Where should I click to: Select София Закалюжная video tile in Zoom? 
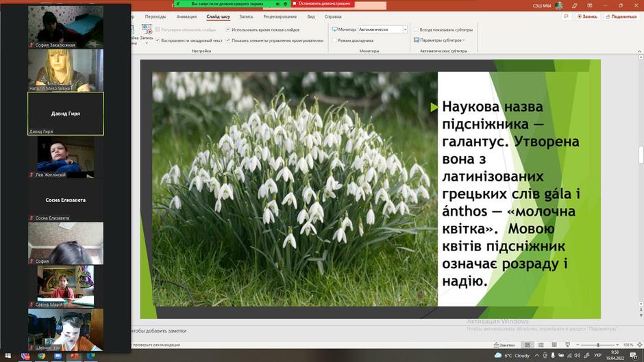[66, 27]
